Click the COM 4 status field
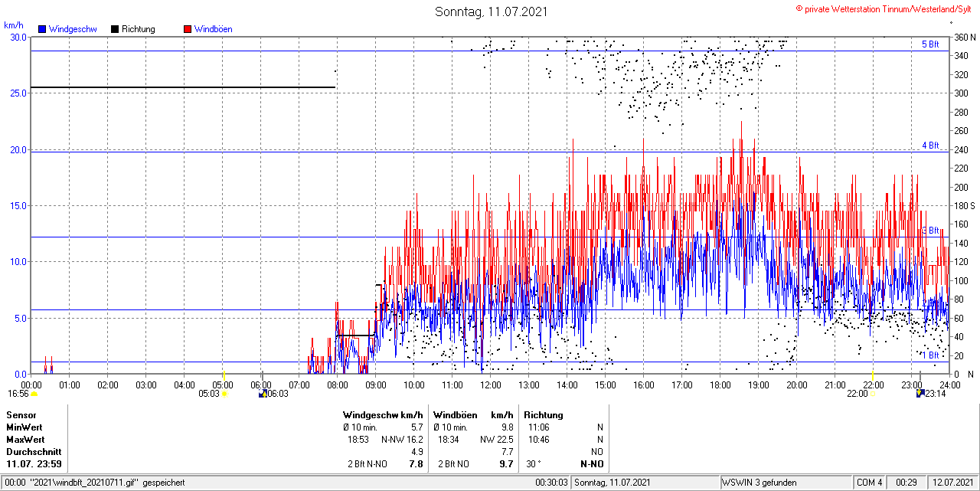 tap(869, 483)
